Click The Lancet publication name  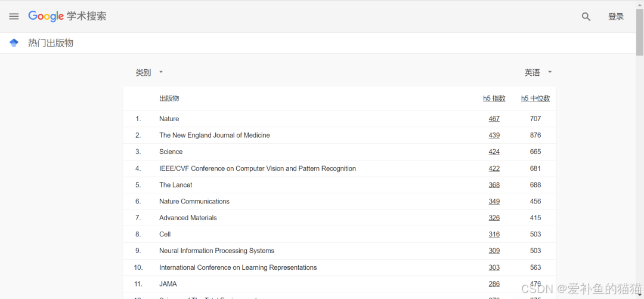point(176,185)
